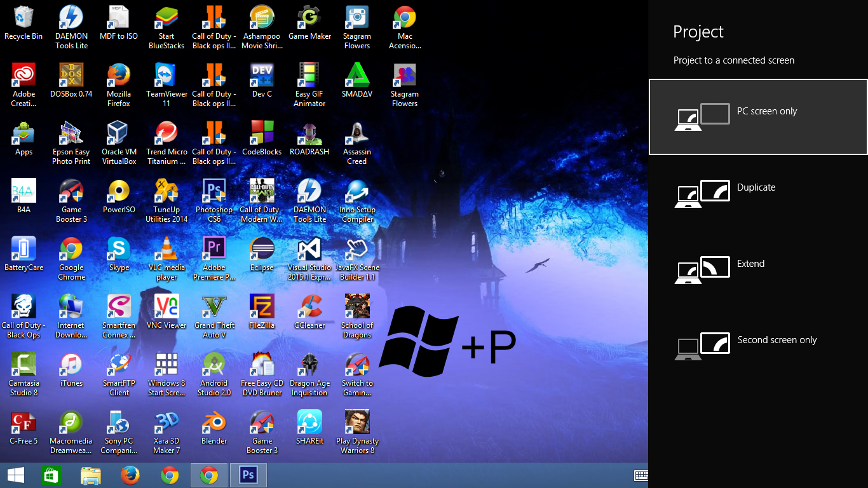This screenshot has width=868, height=488.
Task: Open File Explorer from the taskbar
Action: (91, 475)
